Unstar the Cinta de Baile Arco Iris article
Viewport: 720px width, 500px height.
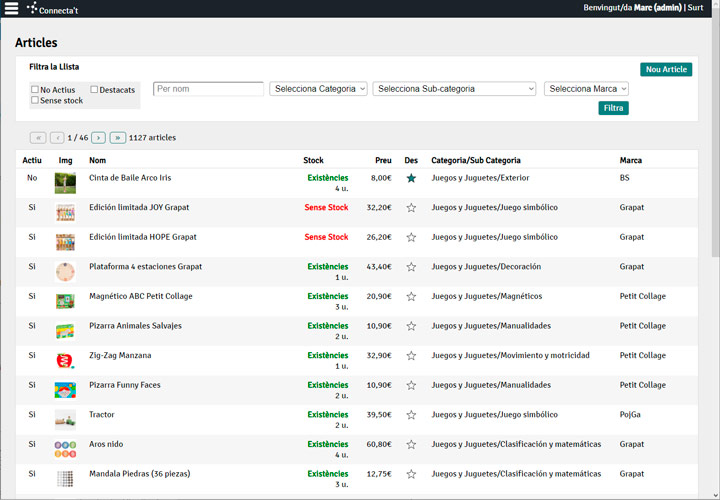[411, 178]
